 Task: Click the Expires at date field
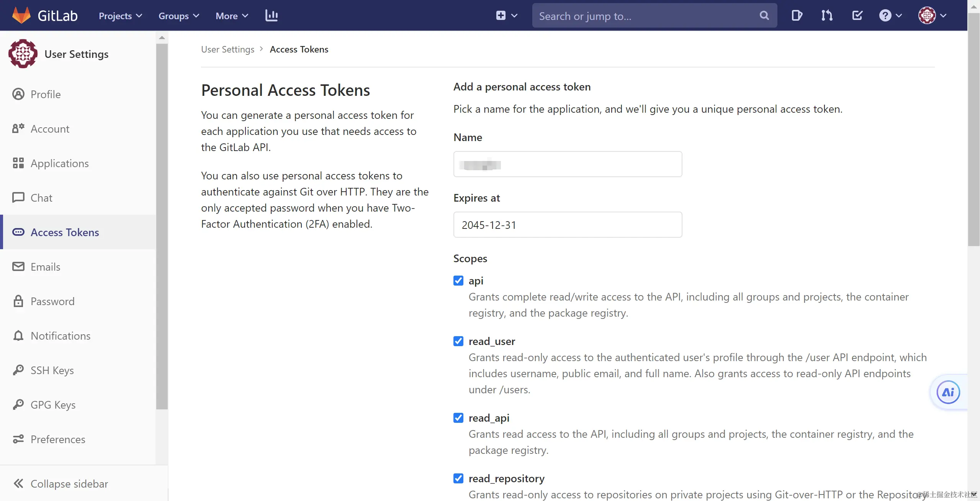[568, 225]
